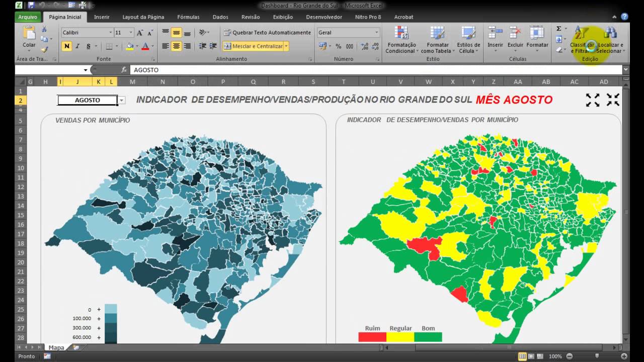Click the AutoSum sigma icon
Screen dimensions: 644x362
pos(559,29)
